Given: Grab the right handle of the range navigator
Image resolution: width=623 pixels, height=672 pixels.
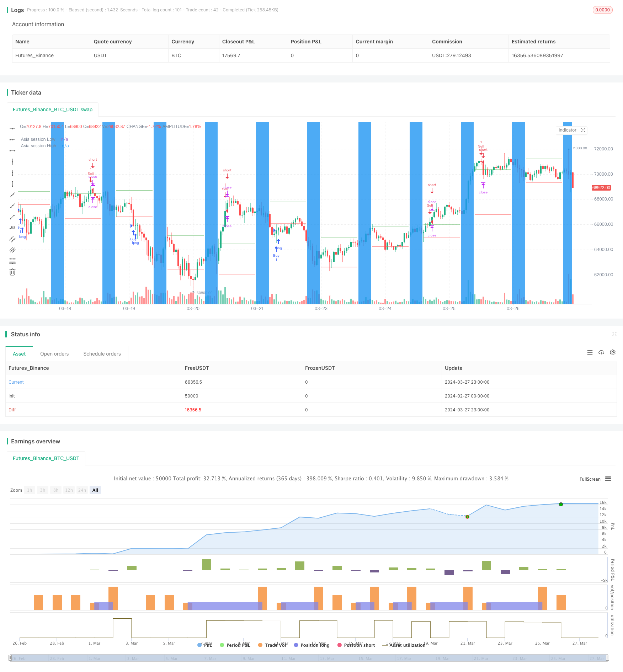Looking at the screenshot, I should 608,658.
